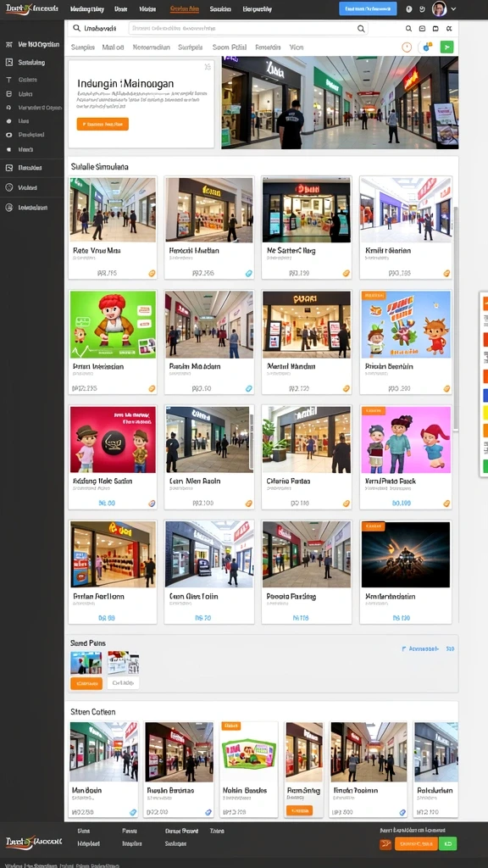Click the dark circular icon left of user avatar

pyautogui.click(x=422, y=9)
